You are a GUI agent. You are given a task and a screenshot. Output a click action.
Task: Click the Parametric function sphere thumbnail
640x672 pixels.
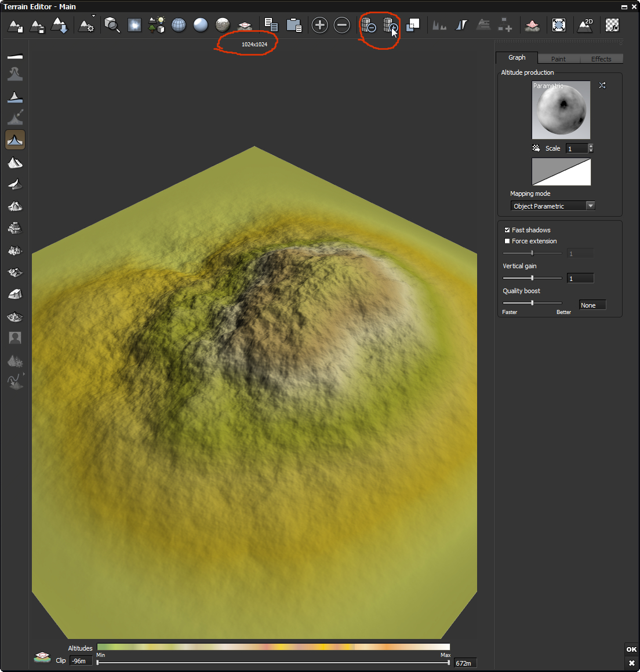point(561,109)
